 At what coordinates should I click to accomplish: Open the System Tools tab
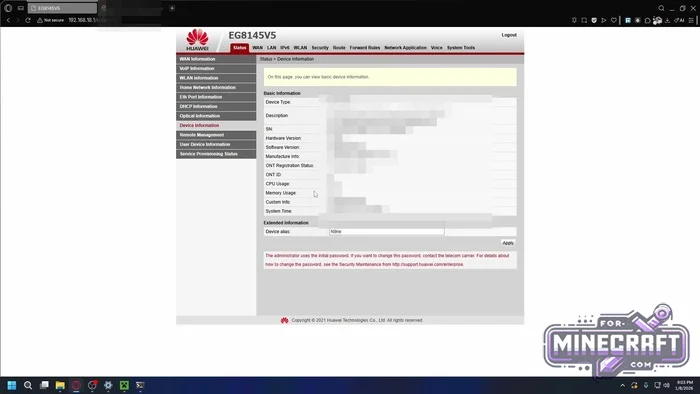pos(461,48)
